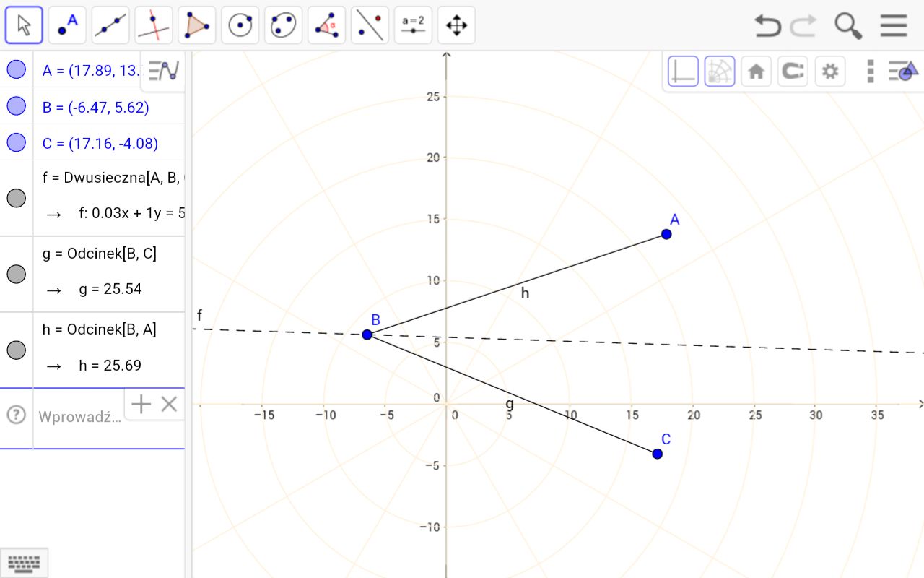Image resolution: width=924 pixels, height=578 pixels.
Task: Select the Move arrow tool
Action: [24, 26]
